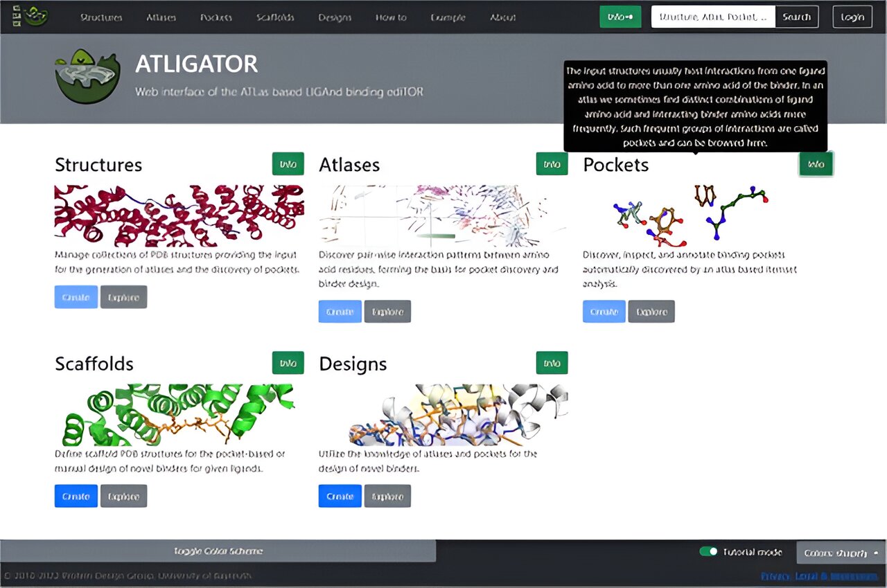The width and height of the screenshot is (887, 588).
Task: Show info for the Designs section
Action: pos(552,363)
